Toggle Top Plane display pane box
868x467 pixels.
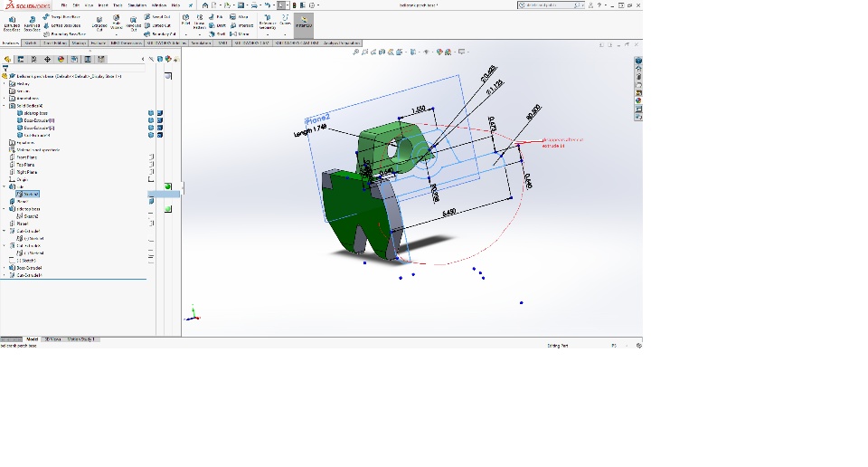[x=151, y=165]
